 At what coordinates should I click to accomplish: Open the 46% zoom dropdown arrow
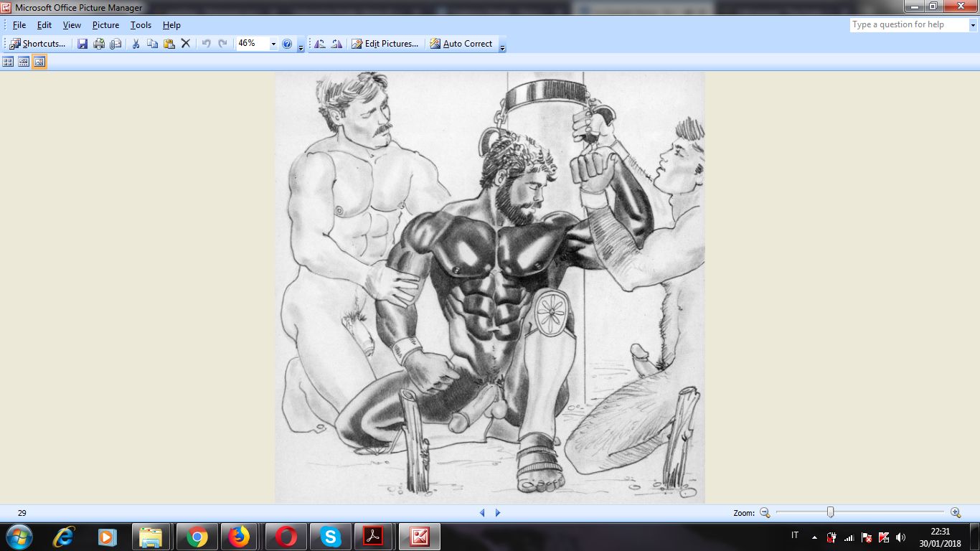(x=273, y=44)
